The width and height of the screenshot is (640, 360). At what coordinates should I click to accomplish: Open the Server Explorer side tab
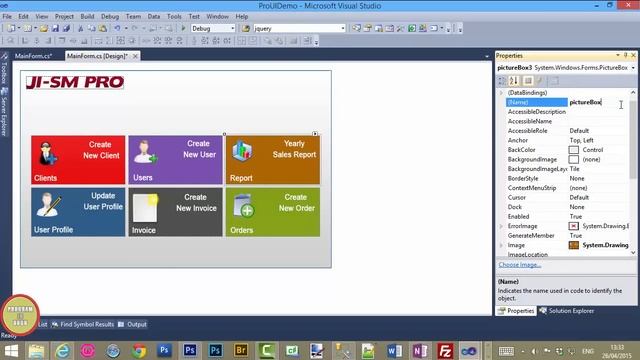click(4, 112)
